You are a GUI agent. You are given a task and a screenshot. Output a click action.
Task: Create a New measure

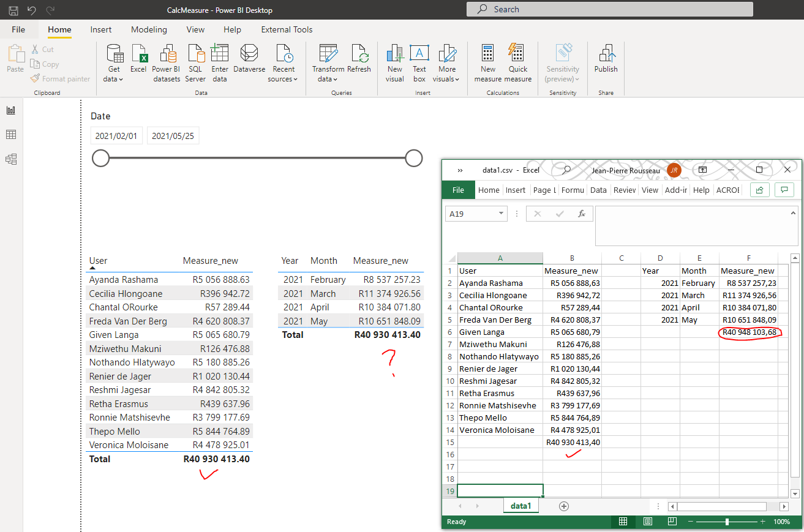click(x=488, y=64)
